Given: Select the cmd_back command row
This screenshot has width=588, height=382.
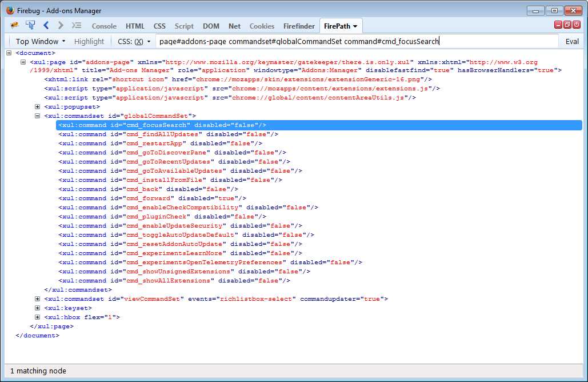Looking at the screenshot, I should pyautogui.click(x=149, y=189).
